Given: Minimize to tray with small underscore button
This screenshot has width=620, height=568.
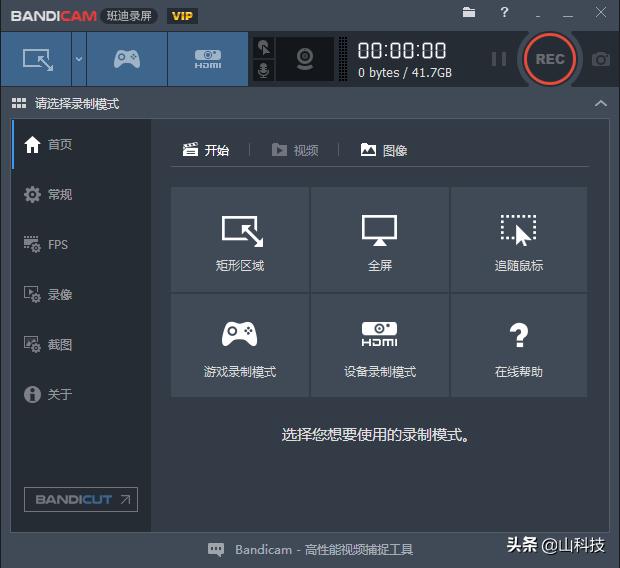Looking at the screenshot, I should click(538, 16).
